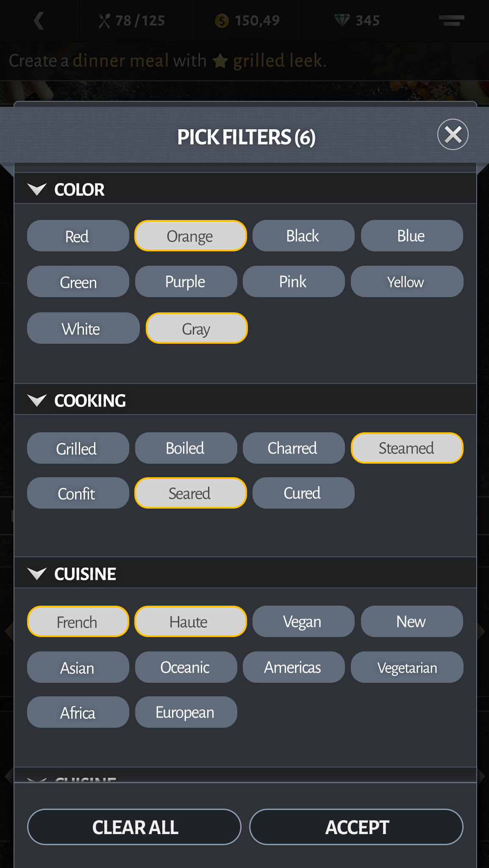Screen dimensions: 489x868
Task: Tap the crossed utensils recipe counter icon
Action: [104, 20]
